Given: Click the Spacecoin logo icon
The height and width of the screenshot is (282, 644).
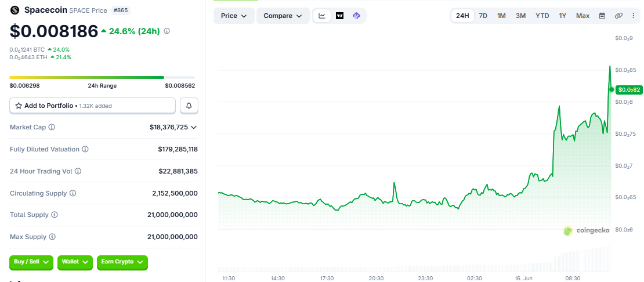Looking at the screenshot, I should 15,10.
